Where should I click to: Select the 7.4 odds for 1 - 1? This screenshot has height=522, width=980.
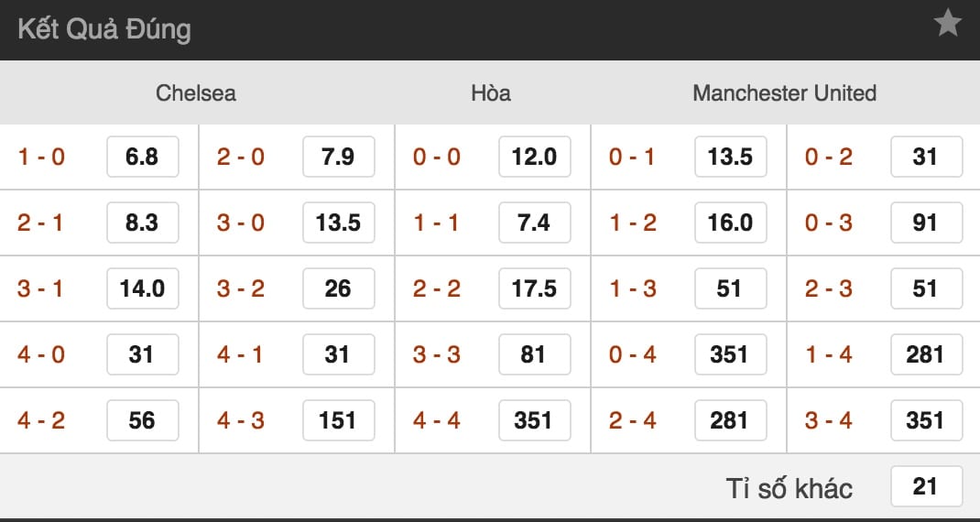(534, 223)
